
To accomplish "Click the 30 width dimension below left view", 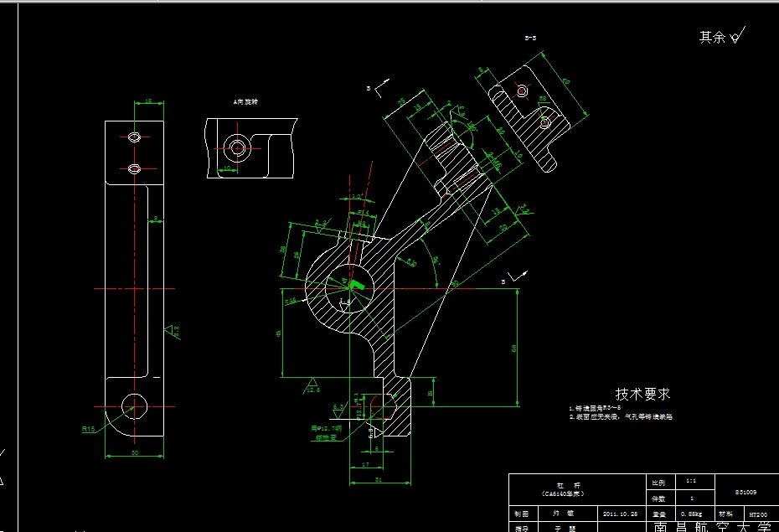I will pyautogui.click(x=135, y=452).
